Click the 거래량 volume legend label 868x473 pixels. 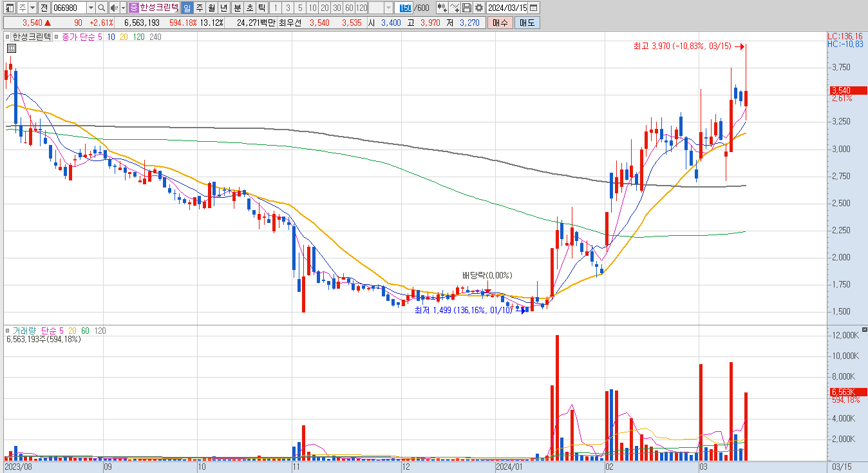[24, 331]
